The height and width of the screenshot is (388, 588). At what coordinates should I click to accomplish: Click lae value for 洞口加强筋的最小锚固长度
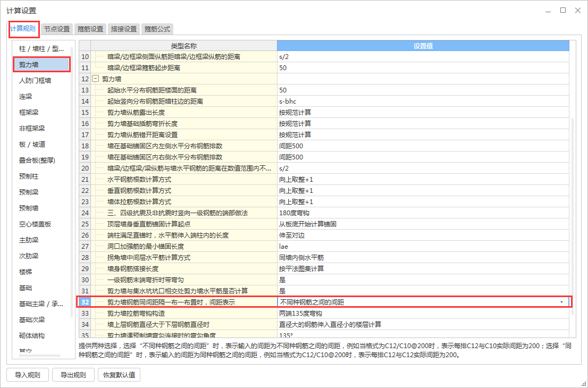pos(423,246)
